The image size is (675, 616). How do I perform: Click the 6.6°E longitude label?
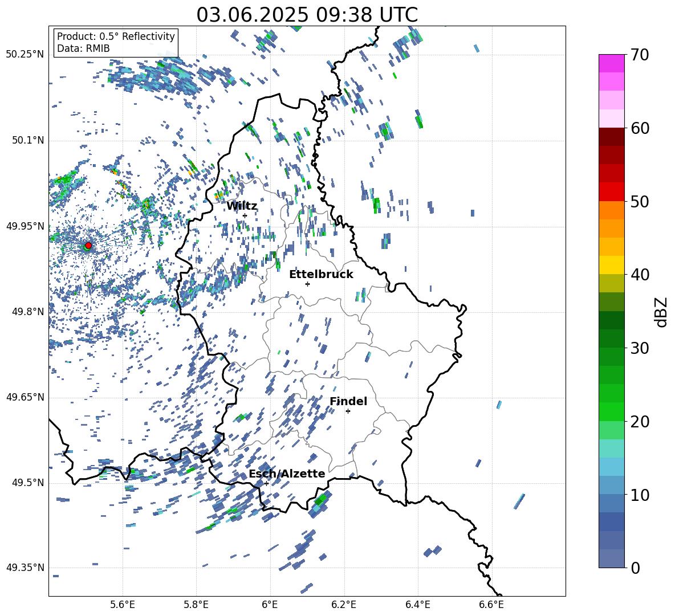(491, 605)
